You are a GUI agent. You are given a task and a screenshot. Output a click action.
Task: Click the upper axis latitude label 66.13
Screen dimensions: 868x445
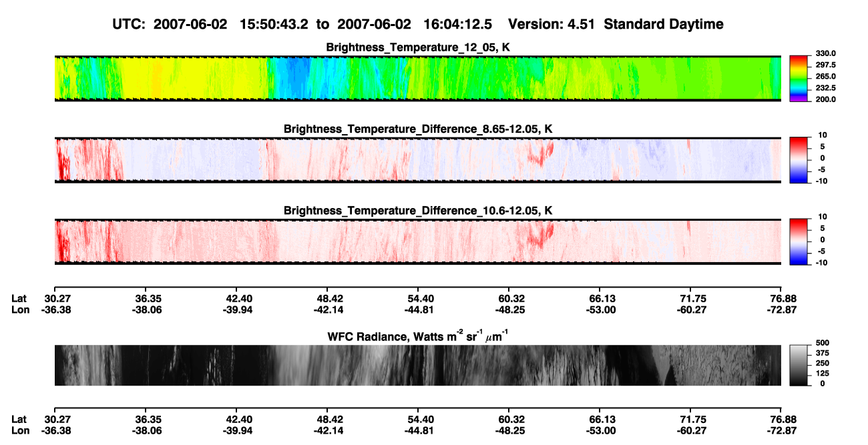point(602,298)
